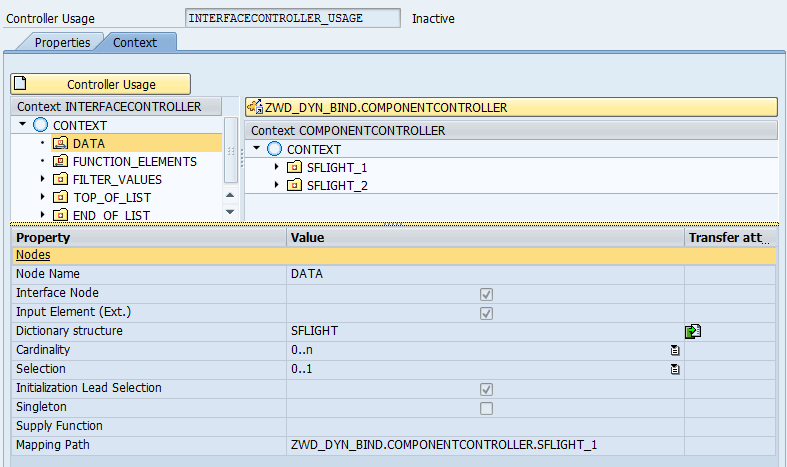Select the FUNCTION_ELEMENTS tree node
787x467 pixels.
(x=135, y=162)
